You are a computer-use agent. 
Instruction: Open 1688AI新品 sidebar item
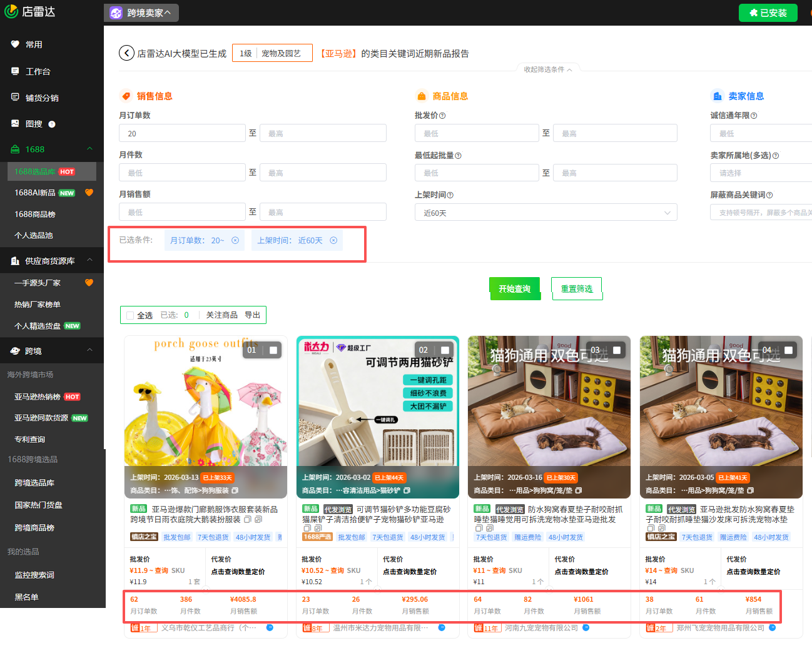[x=35, y=193]
